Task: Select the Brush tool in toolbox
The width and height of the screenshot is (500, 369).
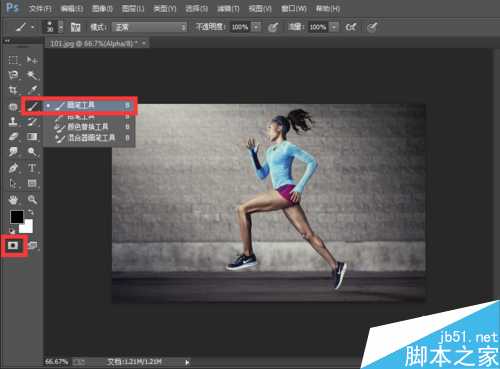Action: (32, 106)
